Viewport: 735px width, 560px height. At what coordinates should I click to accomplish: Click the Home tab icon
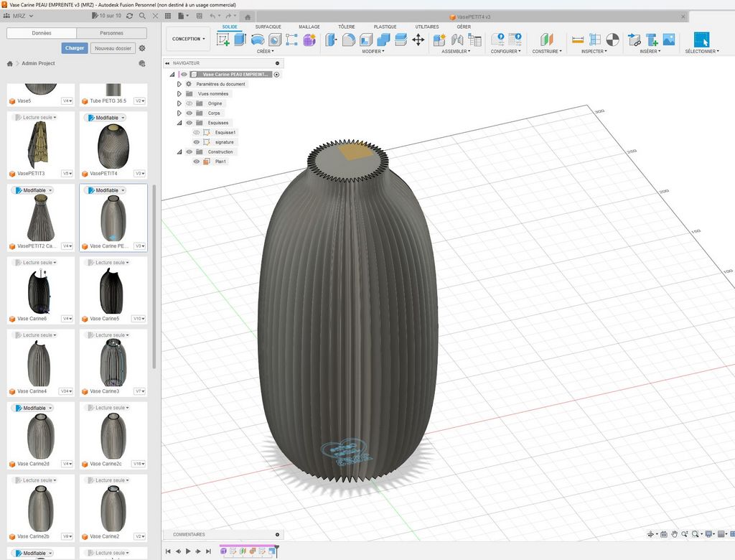click(248, 17)
